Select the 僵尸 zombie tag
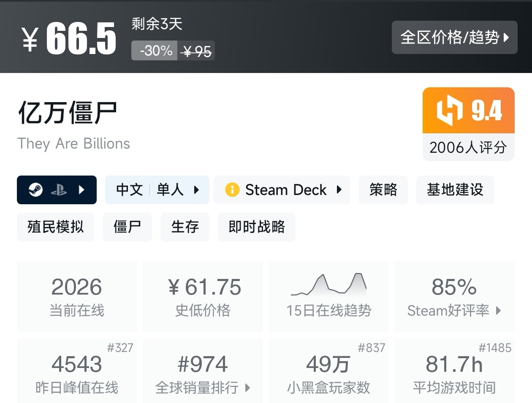 [127, 227]
